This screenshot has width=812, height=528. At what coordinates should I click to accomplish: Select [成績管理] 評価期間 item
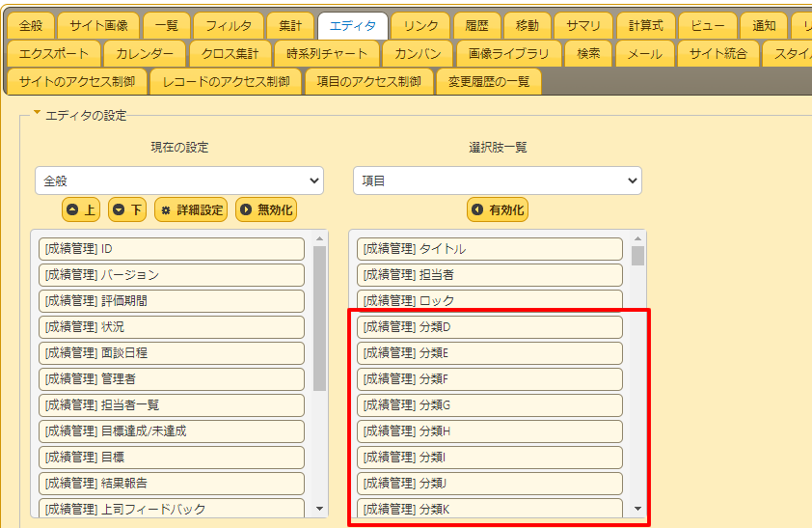[x=172, y=301]
